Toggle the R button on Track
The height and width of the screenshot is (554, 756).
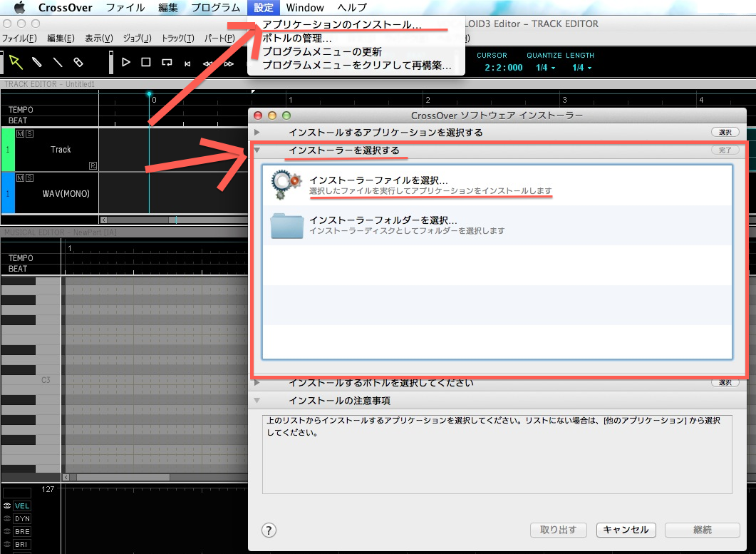(x=93, y=165)
